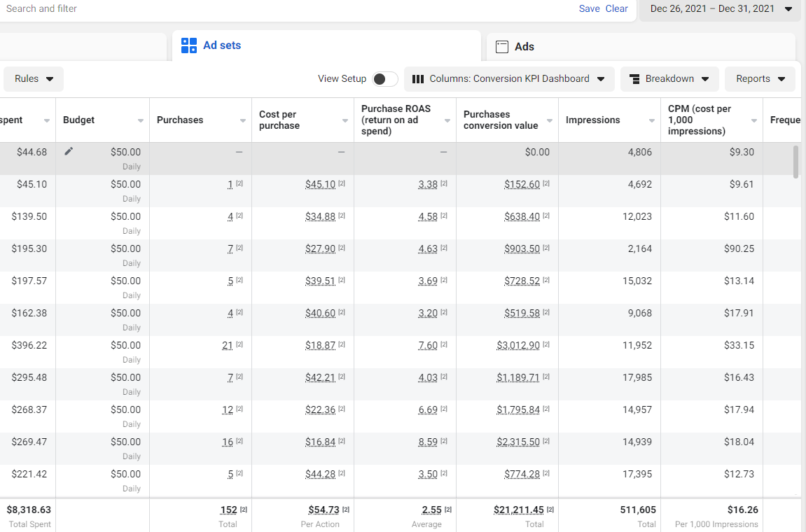
Task: Click the Ads tab window icon
Action: 501,47
